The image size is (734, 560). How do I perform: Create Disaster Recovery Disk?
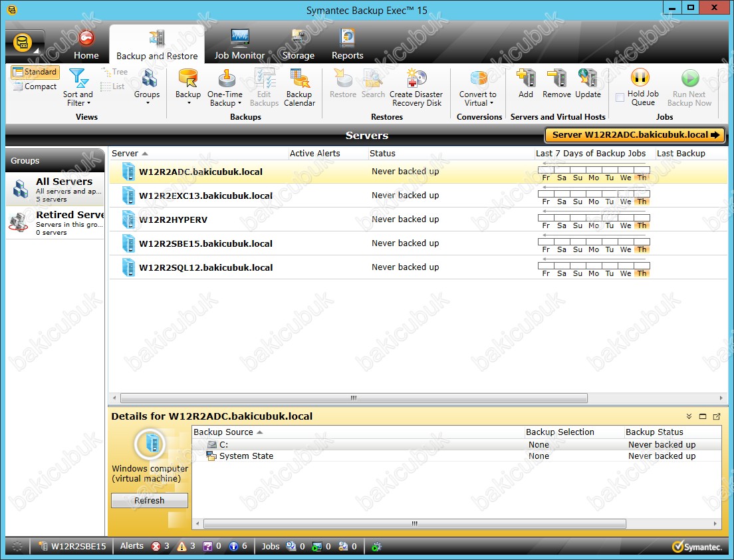tap(416, 88)
